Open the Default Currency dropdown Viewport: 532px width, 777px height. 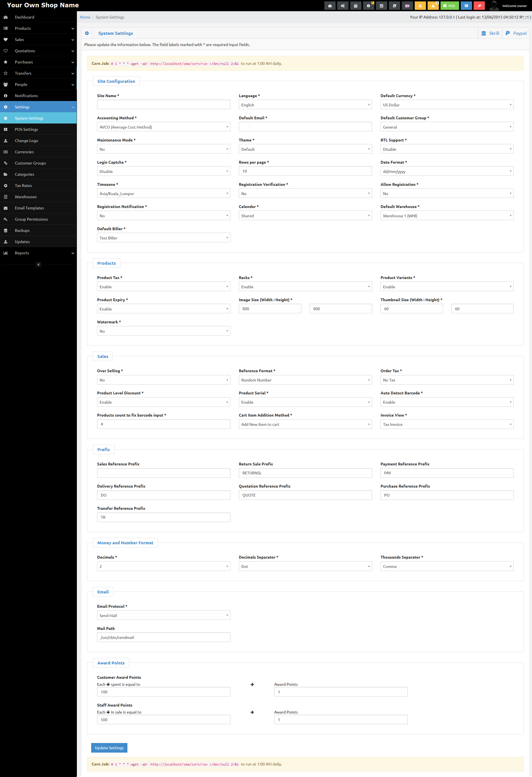click(x=447, y=105)
